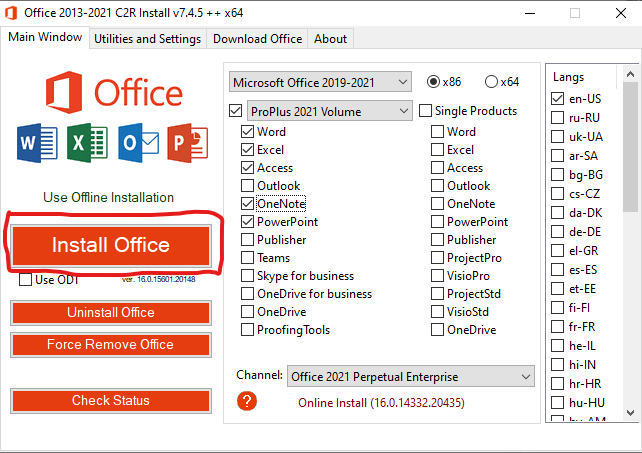Check Access under Single Products
The image size is (642, 453).
(437, 168)
